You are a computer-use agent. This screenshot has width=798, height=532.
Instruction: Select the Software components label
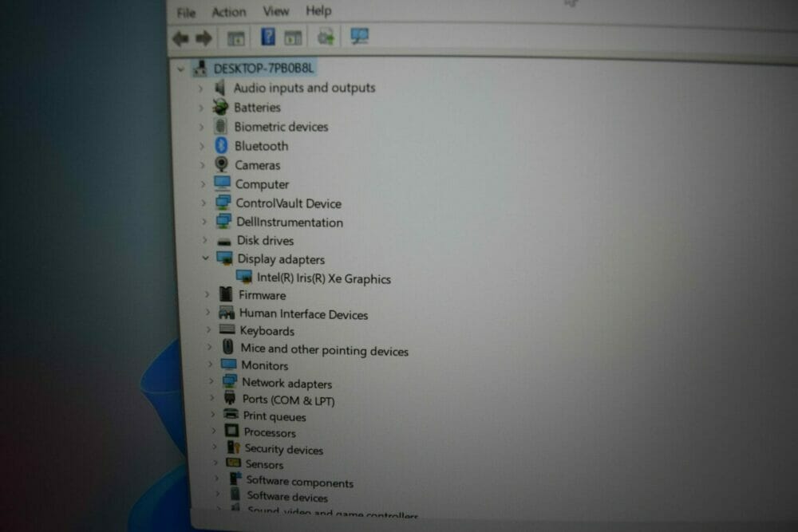(x=299, y=483)
